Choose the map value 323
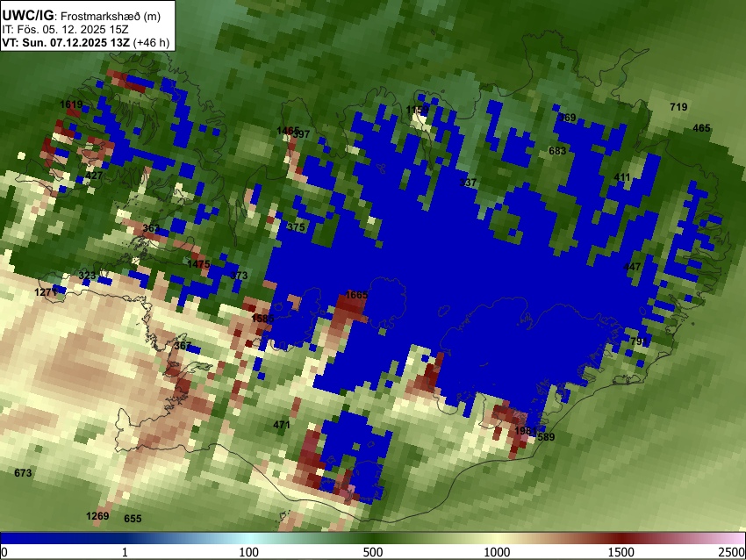 pos(87,276)
